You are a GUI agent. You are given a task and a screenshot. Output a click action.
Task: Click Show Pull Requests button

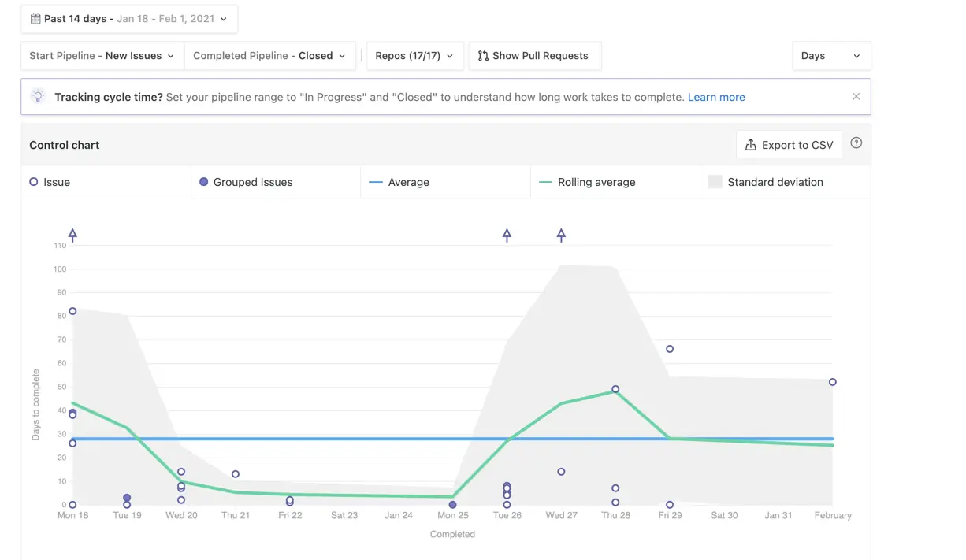point(535,56)
